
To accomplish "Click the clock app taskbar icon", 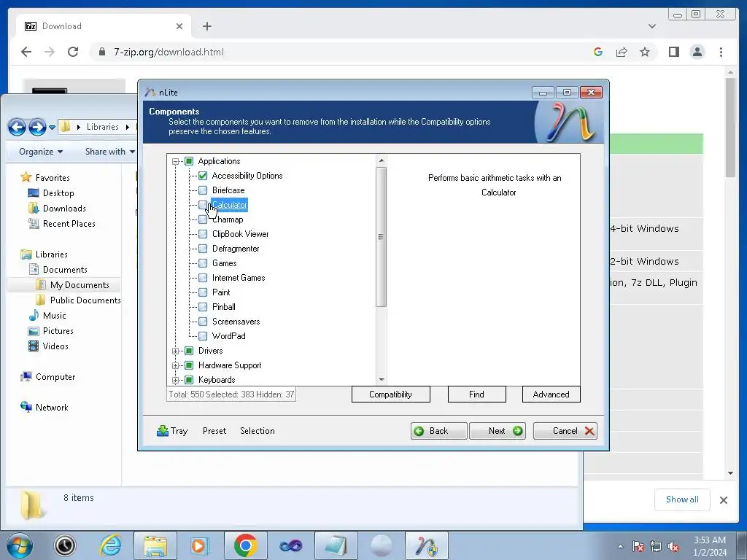I will 65,545.
